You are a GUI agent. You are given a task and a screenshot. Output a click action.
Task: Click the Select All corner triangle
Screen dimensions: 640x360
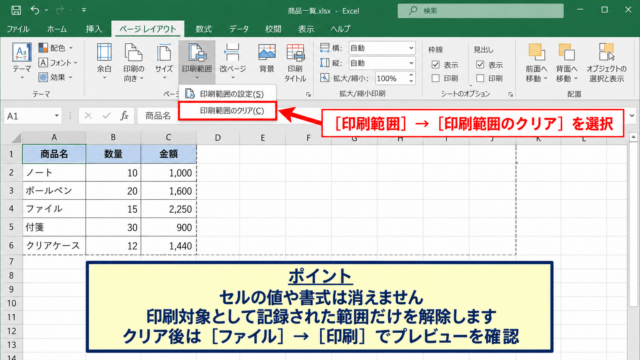(x=16, y=138)
